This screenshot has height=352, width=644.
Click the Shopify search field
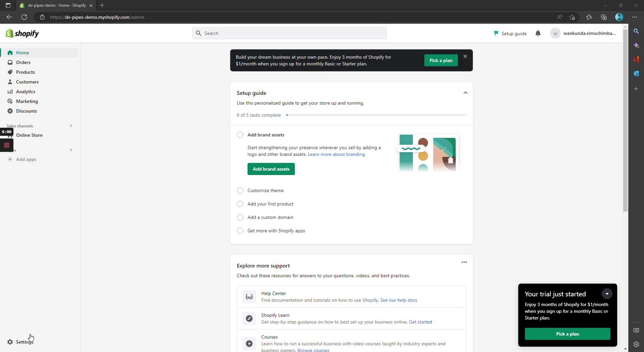(289, 33)
